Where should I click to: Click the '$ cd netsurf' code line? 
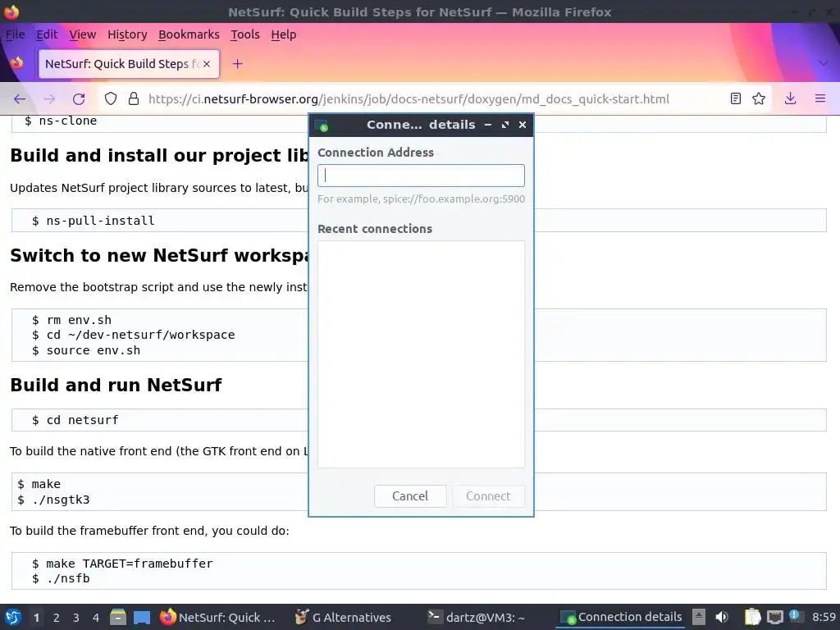pyautogui.click(x=75, y=420)
